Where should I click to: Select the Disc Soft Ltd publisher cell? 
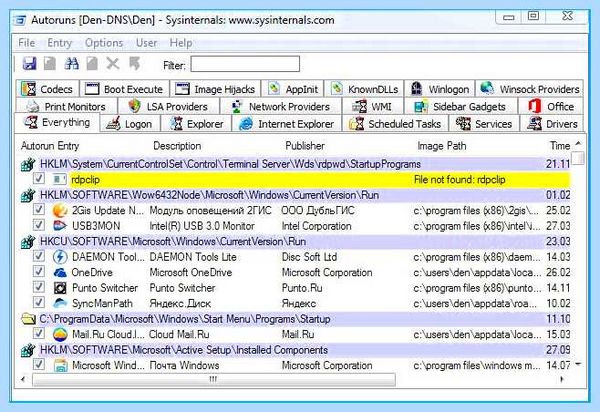click(x=309, y=257)
